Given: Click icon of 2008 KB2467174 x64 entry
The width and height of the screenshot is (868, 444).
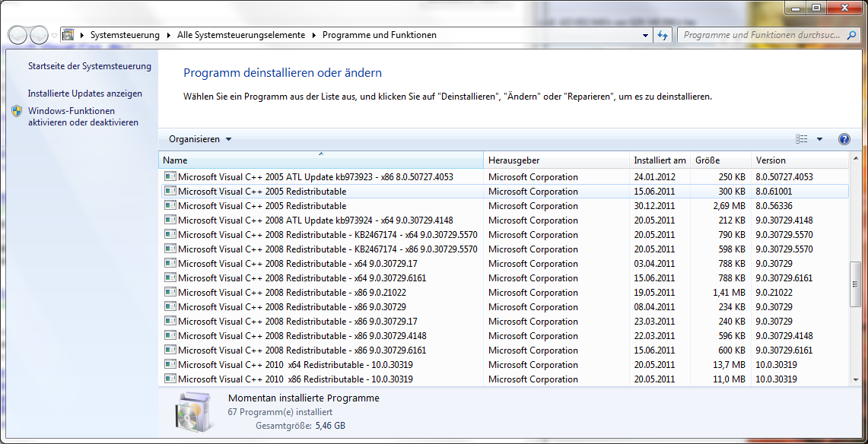Looking at the screenshot, I should tap(170, 234).
